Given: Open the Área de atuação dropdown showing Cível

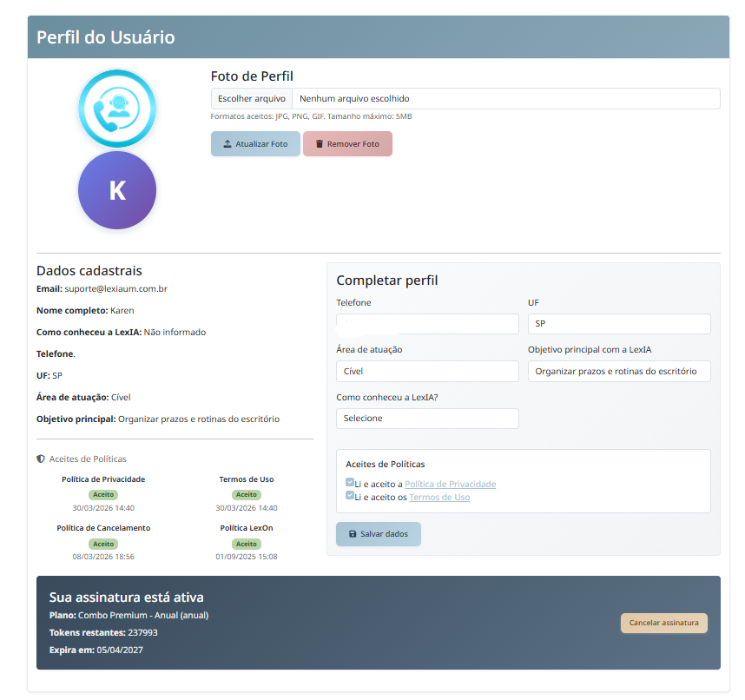Looking at the screenshot, I should point(427,371).
